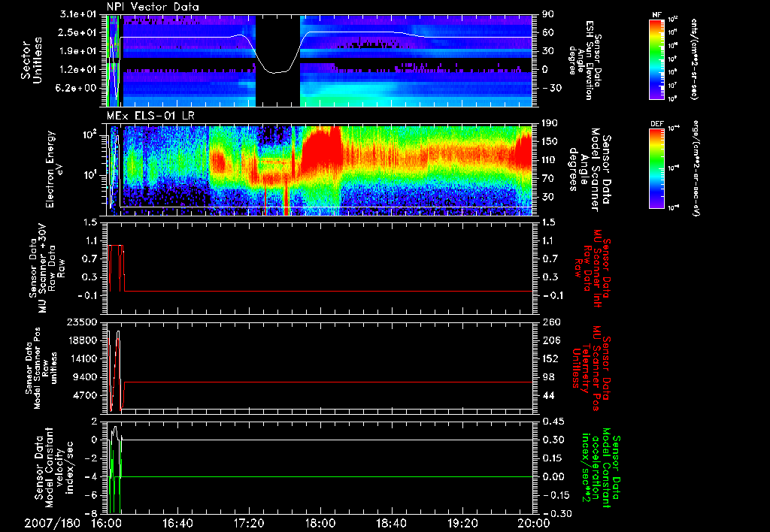The image size is (770, 532).
Task: Click the 20:00 time axis label
Action: tap(534, 524)
